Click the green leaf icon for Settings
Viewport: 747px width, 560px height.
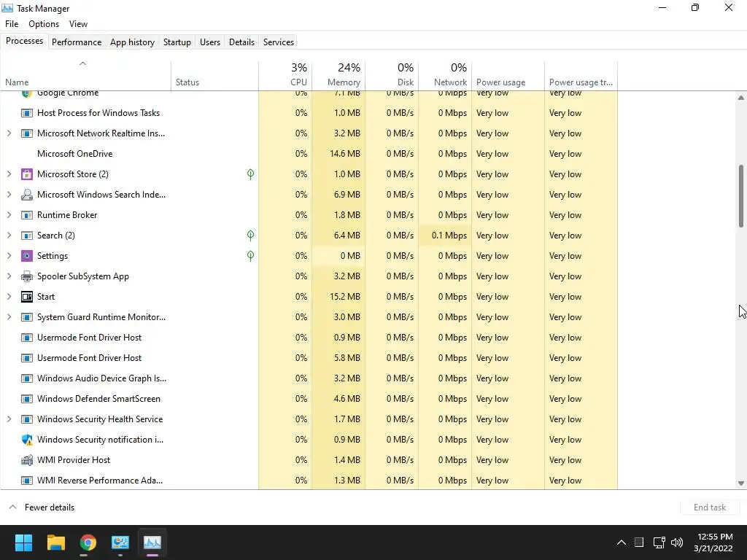point(251,256)
